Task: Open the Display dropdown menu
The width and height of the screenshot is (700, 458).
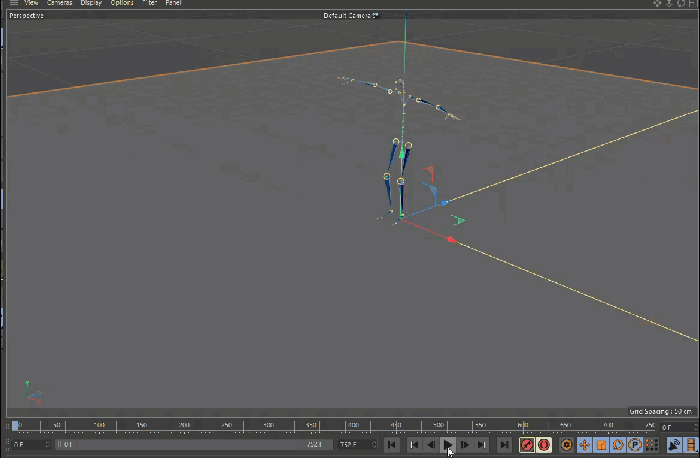Action: [x=91, y=3]
